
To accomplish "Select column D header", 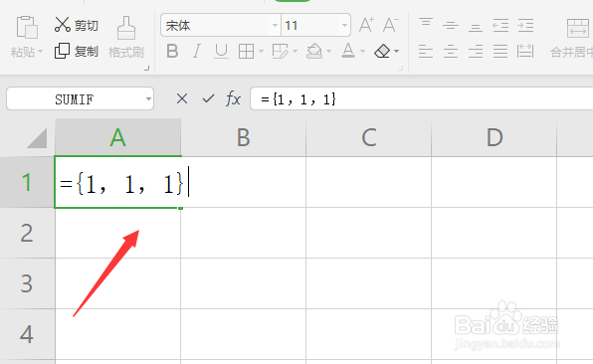I will click(494, 137).
